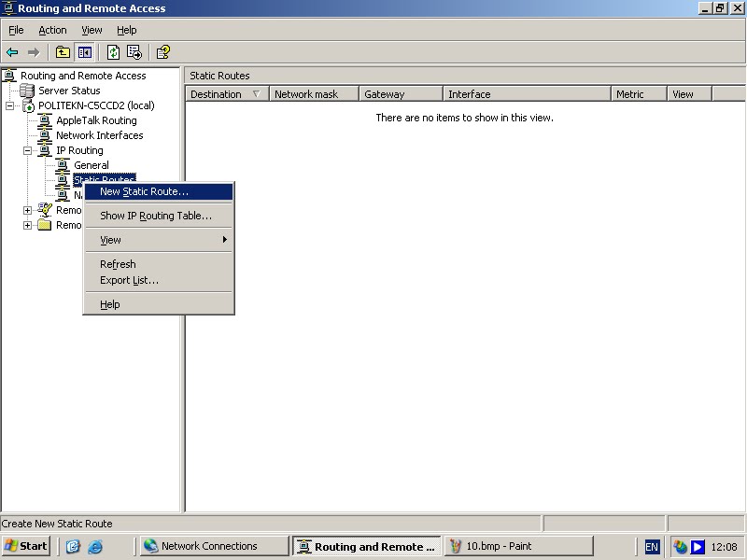747x560 pixels.
Task: Click the yellow folder icon in tree
Action: [x=44, y=225]
